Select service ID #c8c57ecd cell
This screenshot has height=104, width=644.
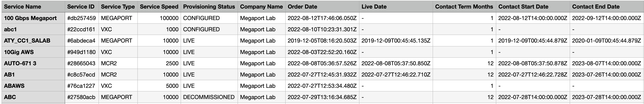[81, 75]
